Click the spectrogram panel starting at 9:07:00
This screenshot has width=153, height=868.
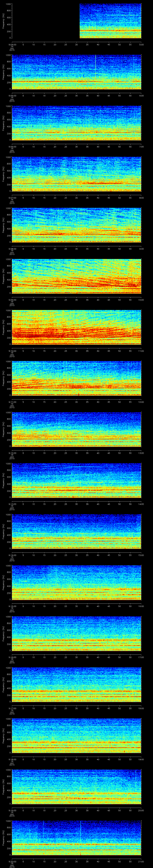[77, 174]
